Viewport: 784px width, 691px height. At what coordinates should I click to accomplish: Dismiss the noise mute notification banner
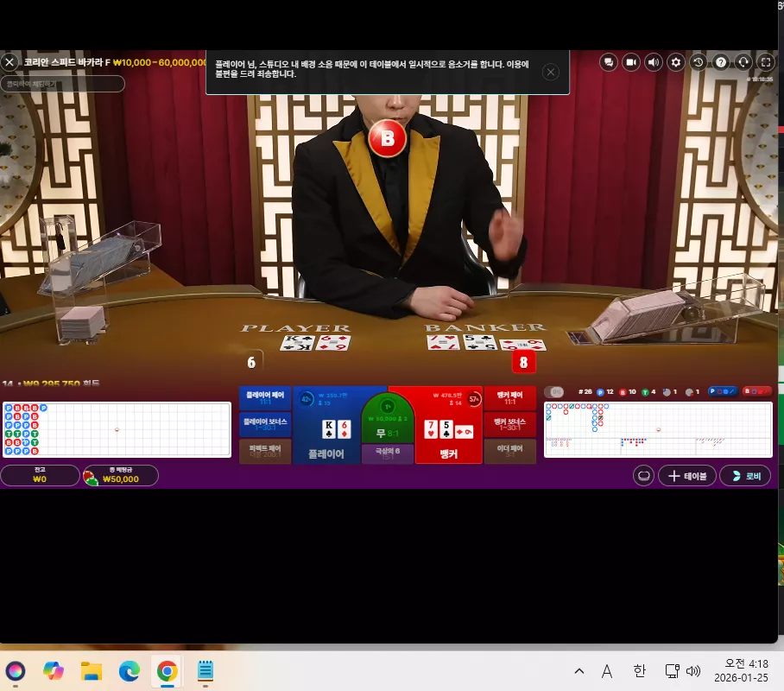(x=551, y=72)
